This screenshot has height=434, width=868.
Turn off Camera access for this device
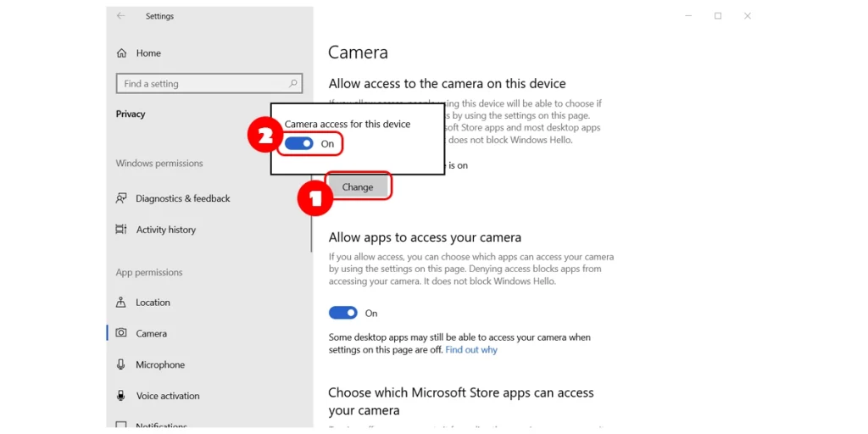tap(299, 144)
